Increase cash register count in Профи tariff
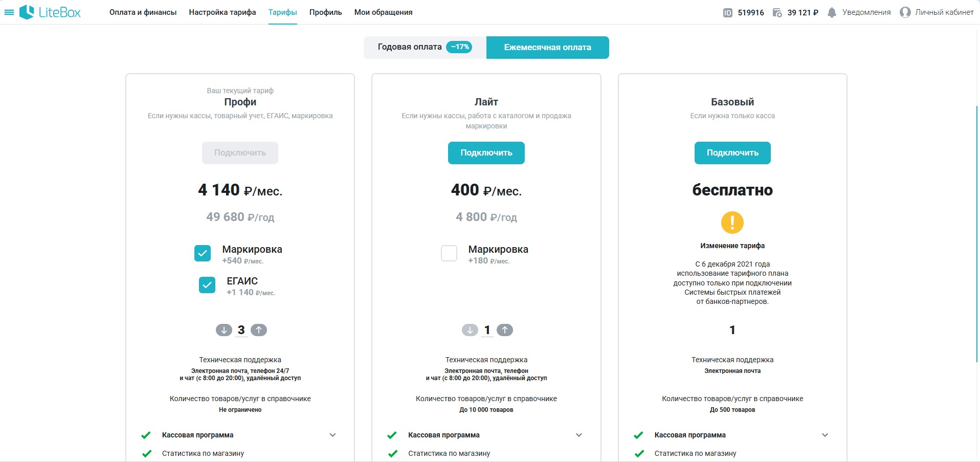The width and height of the screenshot is (980, 462). point(259,330)
